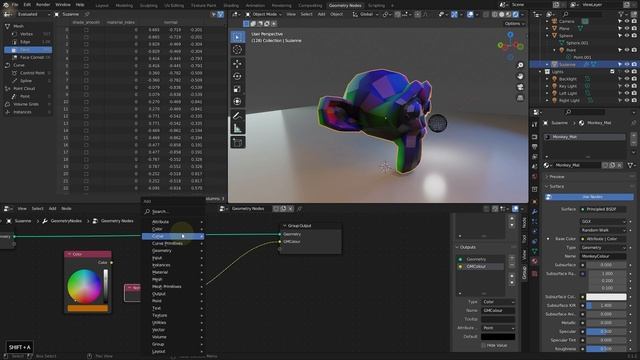This screenshot has height=360, width=640.
Task: Open the Modifier properties wrench tab
Action: [535, 211]
